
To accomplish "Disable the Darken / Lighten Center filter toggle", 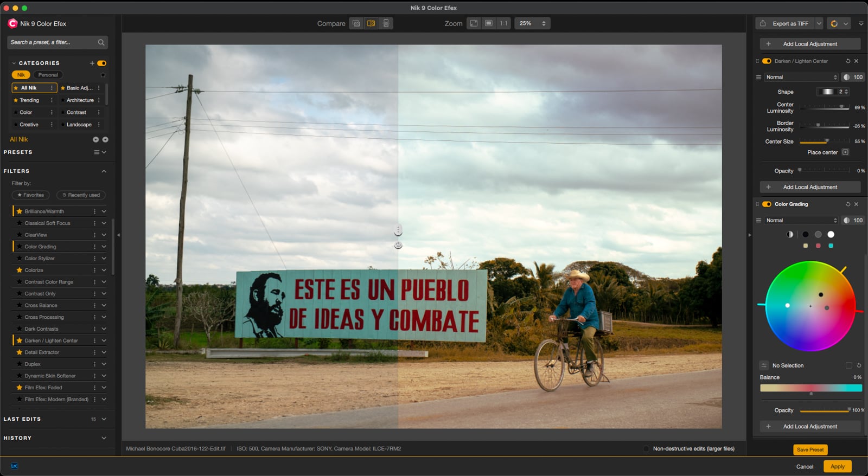I will pyautogui.click(x=767, y=61).
